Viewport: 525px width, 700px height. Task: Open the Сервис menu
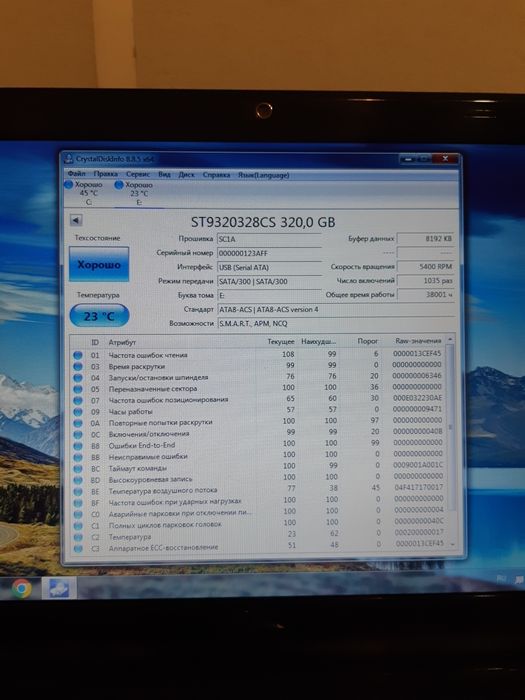[138, 174]
